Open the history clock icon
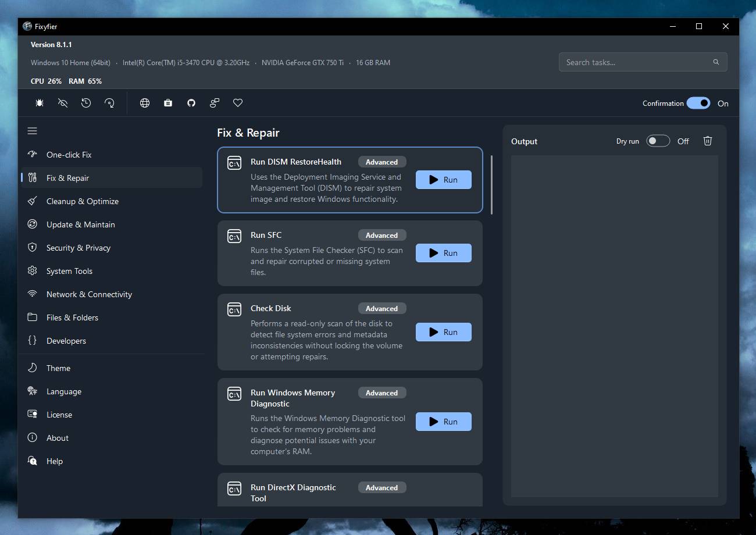Viewport: 756px width, 535px height. click(86, 103)
